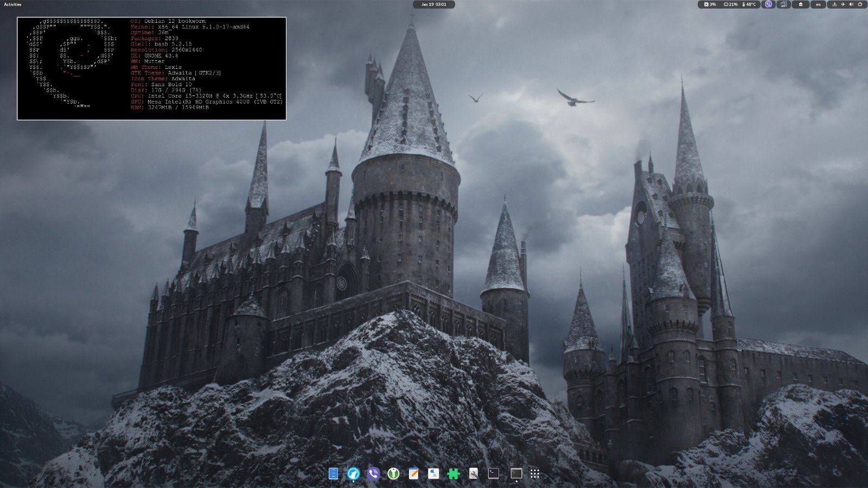868x488 pixels.
Task: Launch the text editor from dock
Action: point(413,473)
